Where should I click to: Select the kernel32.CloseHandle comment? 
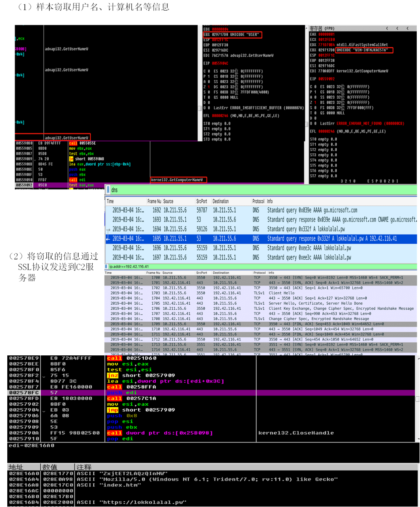[x=296, y=433]
